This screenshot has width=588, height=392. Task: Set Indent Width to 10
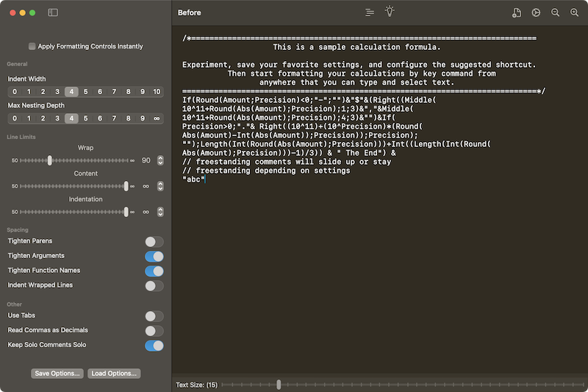157,91
